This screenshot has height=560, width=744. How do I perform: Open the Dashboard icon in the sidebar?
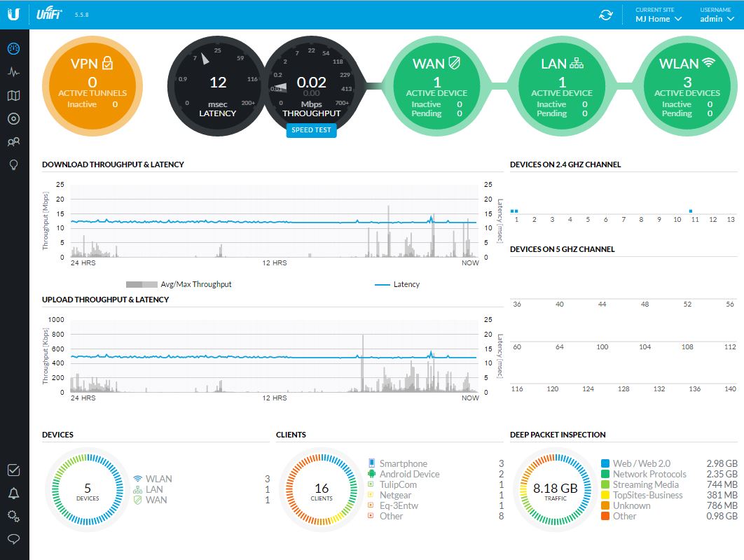click(14, 48)
